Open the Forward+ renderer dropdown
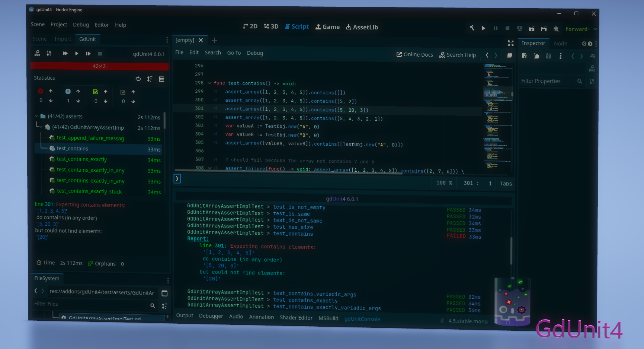 581,29
